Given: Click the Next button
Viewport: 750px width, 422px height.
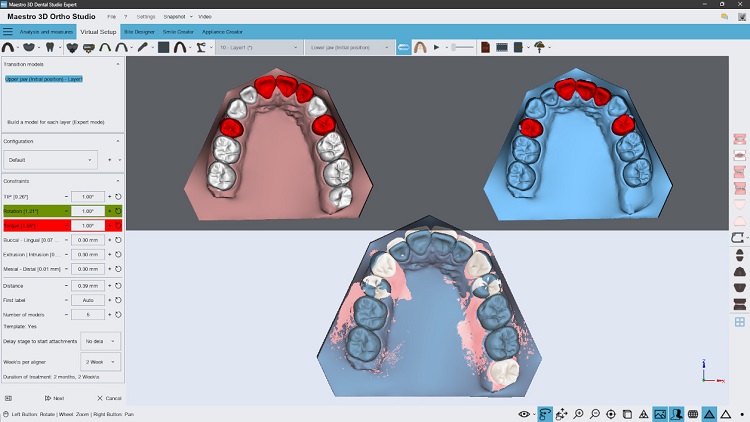Looking at the screenshot, I should 55,398.
